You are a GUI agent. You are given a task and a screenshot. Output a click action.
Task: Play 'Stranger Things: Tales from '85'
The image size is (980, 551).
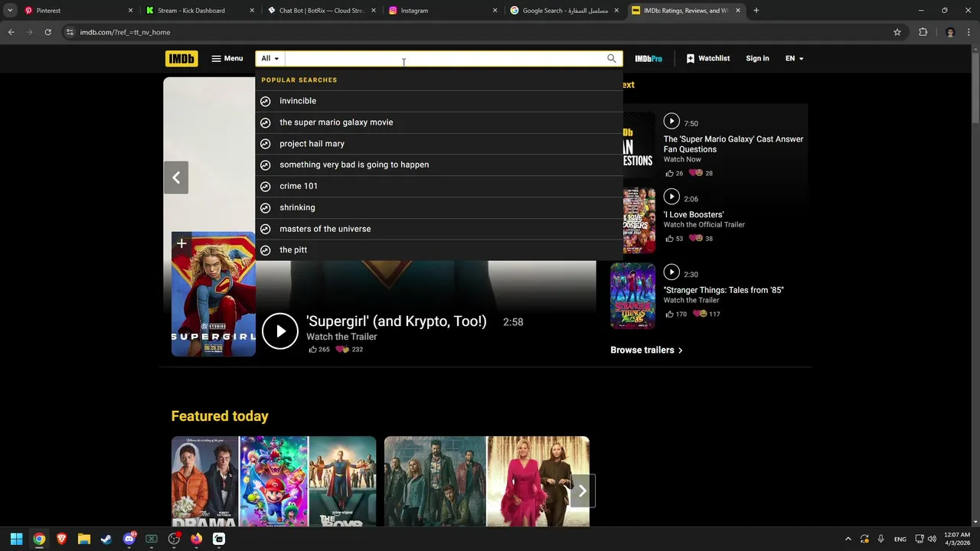671,272
